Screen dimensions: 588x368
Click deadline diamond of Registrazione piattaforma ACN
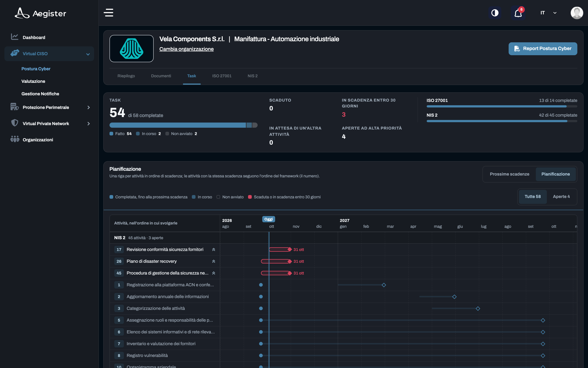[x=384, y=285]
